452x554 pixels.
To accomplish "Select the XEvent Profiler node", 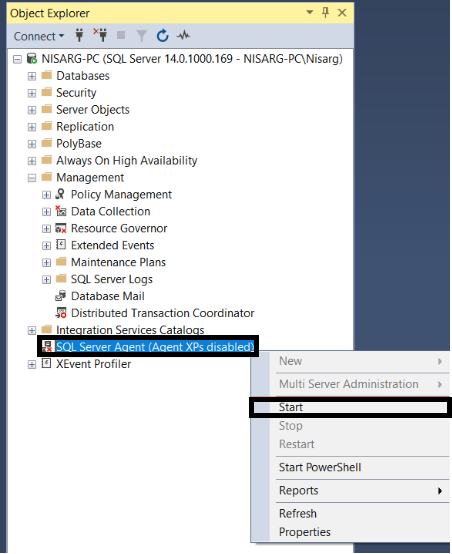I will point(93,364).
